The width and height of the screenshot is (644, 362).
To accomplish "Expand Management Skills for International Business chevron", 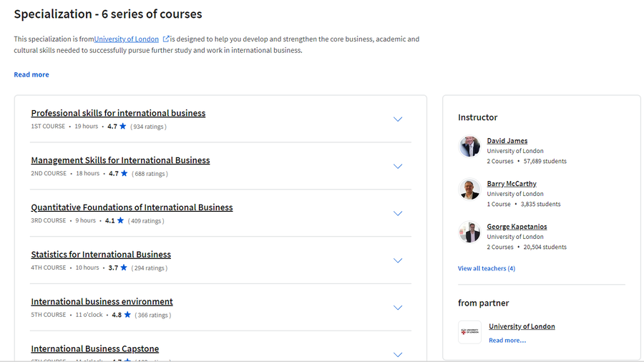I will point(398,166).
